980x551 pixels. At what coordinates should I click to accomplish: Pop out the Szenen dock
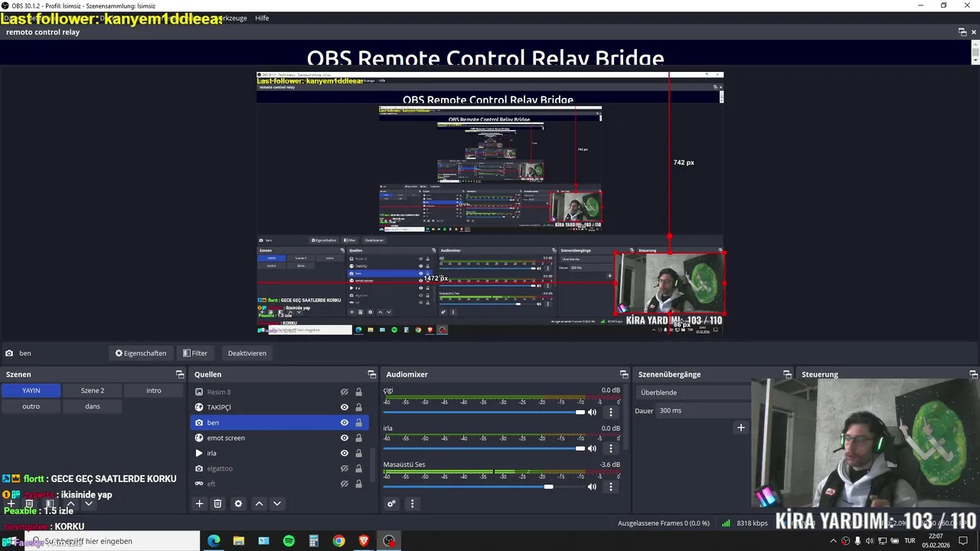tap(180, 374)
